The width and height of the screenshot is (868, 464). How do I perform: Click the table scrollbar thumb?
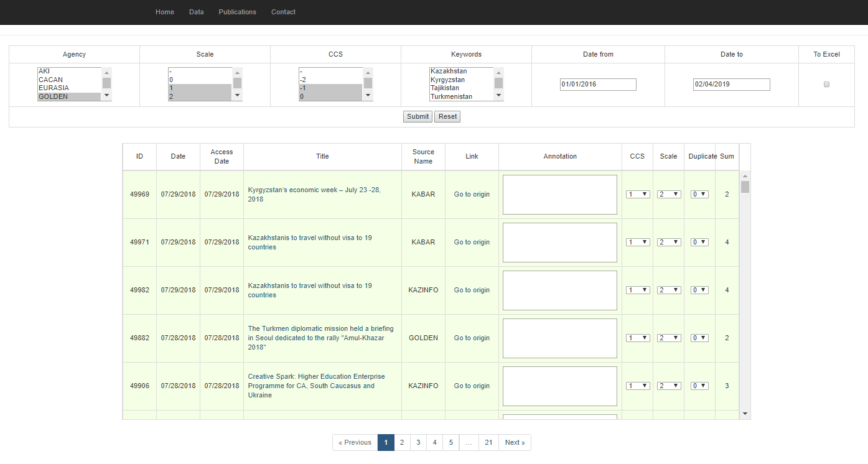pos(745,187)
